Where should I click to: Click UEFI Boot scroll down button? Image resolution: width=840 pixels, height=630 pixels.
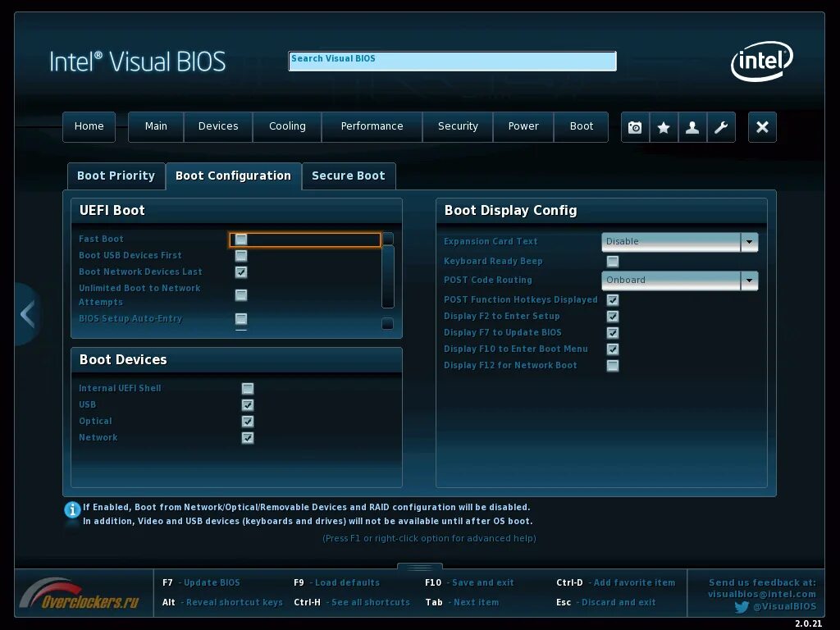(x=387, y=323)
